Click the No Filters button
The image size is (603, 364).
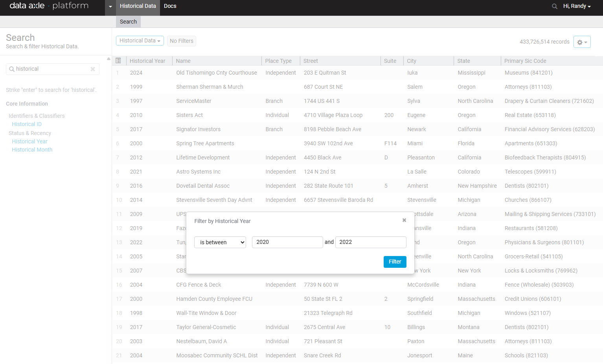tap(181, 41)
